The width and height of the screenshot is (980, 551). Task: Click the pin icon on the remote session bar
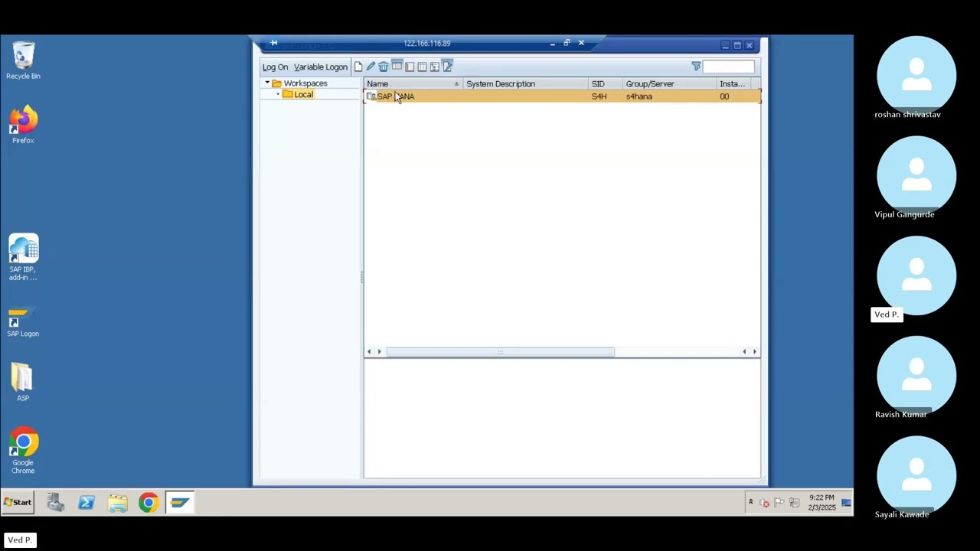(273, 43)
